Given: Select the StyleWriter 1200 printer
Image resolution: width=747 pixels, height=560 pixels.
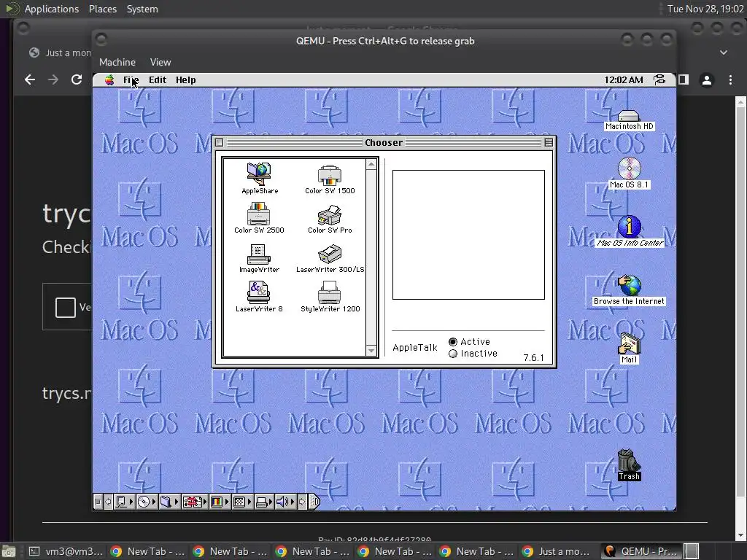Looking at the screenshot, I should pos(330,297).
